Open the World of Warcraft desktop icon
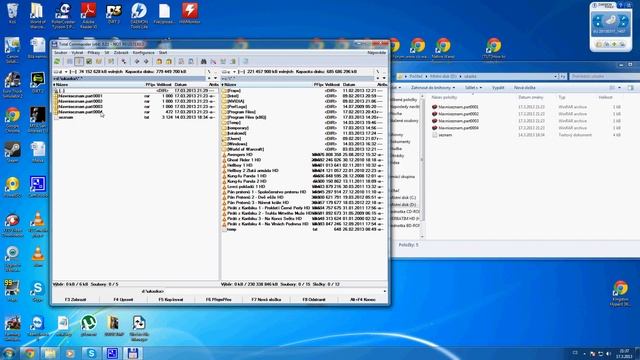Image resolution: width=640 pixels, height=360 pixels. click(37, 15)
